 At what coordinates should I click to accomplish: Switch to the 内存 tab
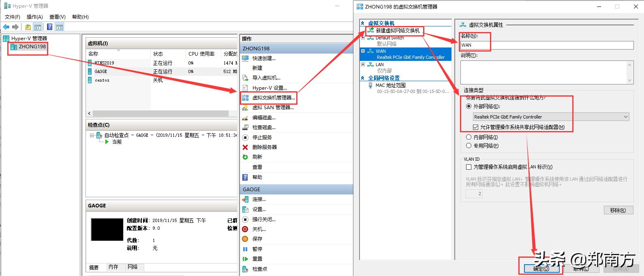tap(113, 267)
